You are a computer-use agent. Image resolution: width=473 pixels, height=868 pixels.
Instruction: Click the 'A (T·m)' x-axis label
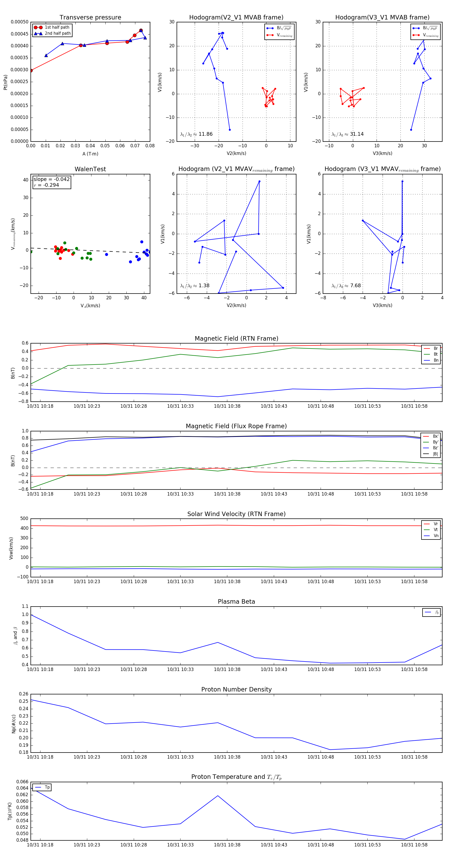pyautogui.click(x=90, y=154)
